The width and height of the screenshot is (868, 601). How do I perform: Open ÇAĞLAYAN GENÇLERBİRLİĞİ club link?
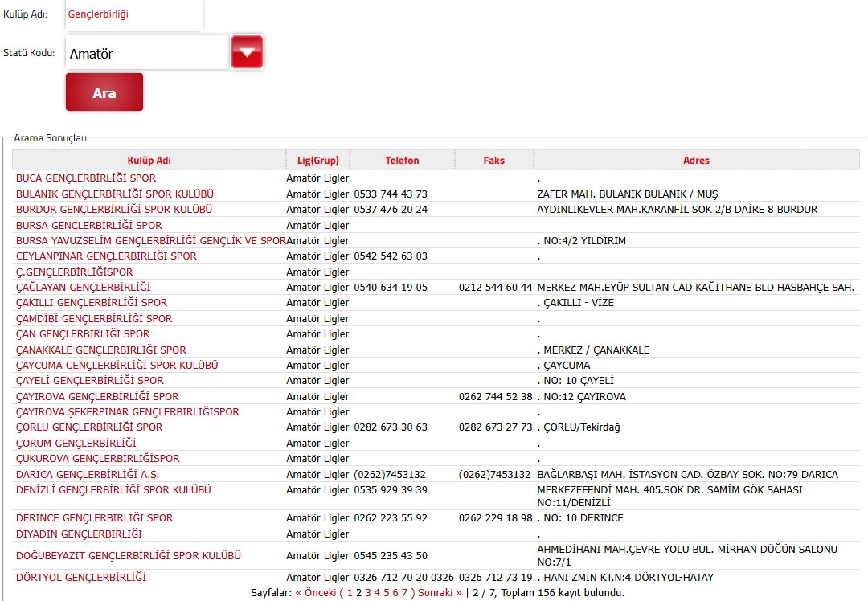83,288
